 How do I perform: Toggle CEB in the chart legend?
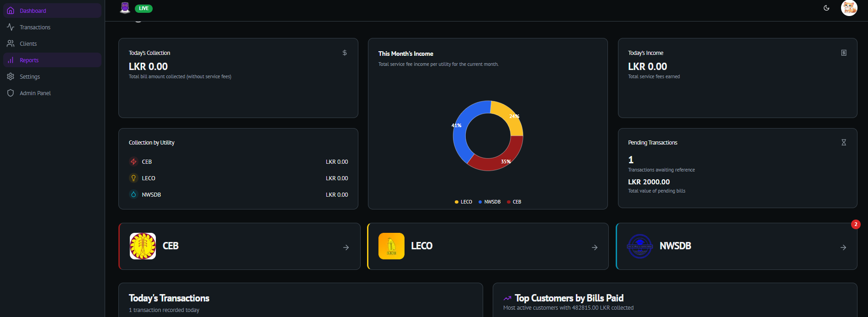tap(514, 202)
